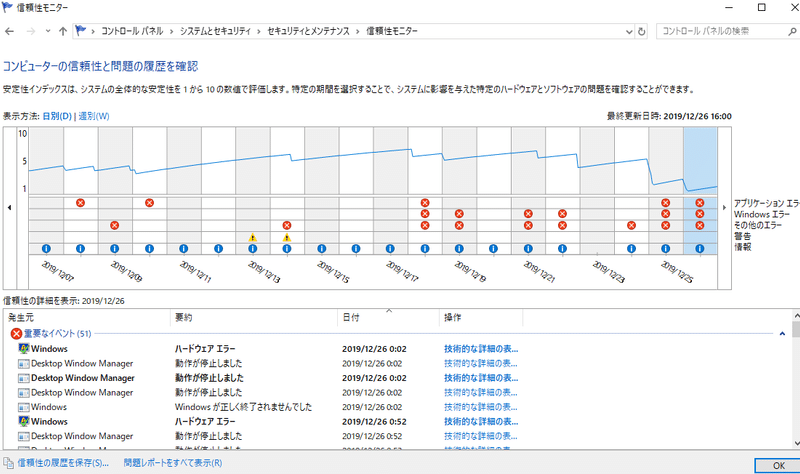Open the address bar history dropdown
The height and width of the screenshot is (474, 800).
(629, 31)
